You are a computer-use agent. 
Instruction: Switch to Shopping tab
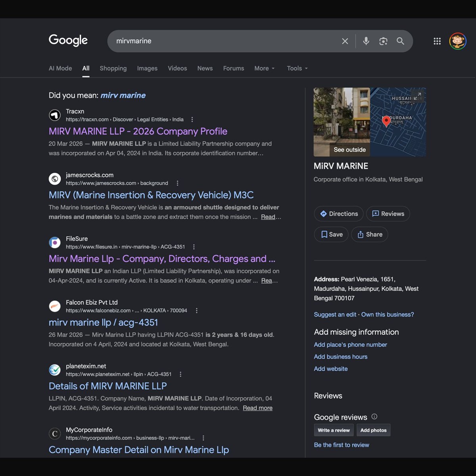click(113, 68)
